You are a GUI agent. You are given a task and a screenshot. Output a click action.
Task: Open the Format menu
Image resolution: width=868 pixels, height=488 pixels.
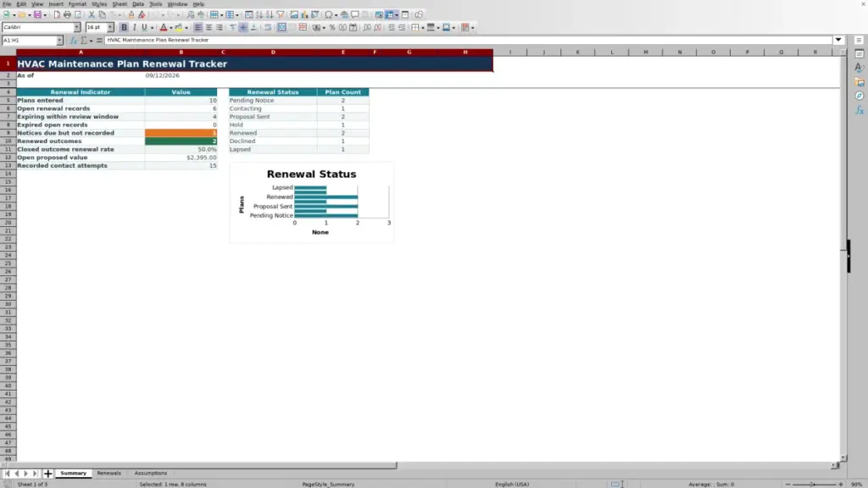tap(77, 4)
